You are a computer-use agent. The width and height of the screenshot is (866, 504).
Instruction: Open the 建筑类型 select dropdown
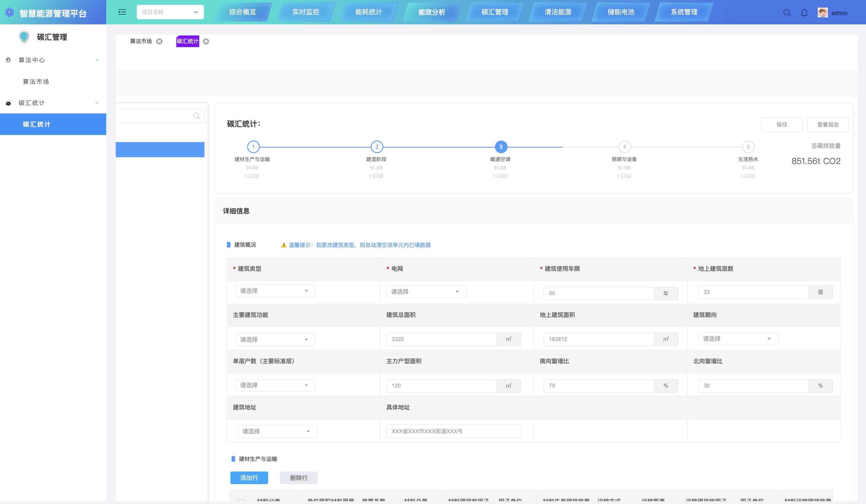click(x=275, y=291)
